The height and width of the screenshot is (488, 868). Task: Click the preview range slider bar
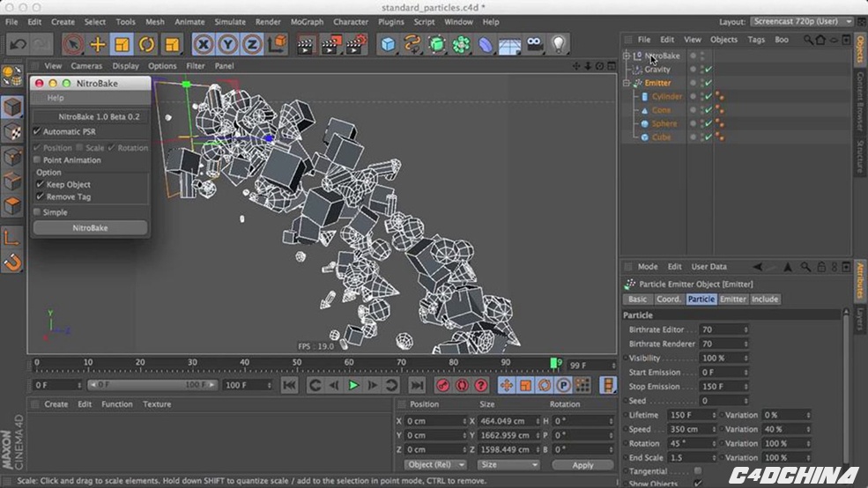pyautogui.click(x=152, y=385)
